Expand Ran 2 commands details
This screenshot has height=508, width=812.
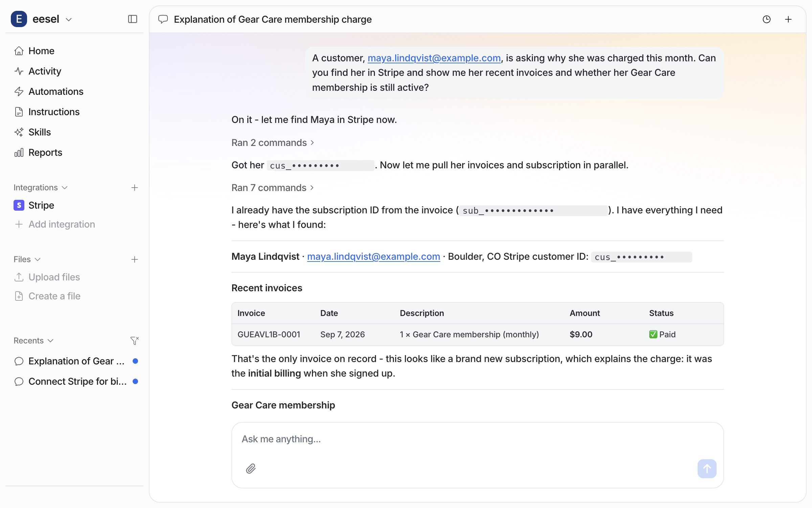click(273, 143)
